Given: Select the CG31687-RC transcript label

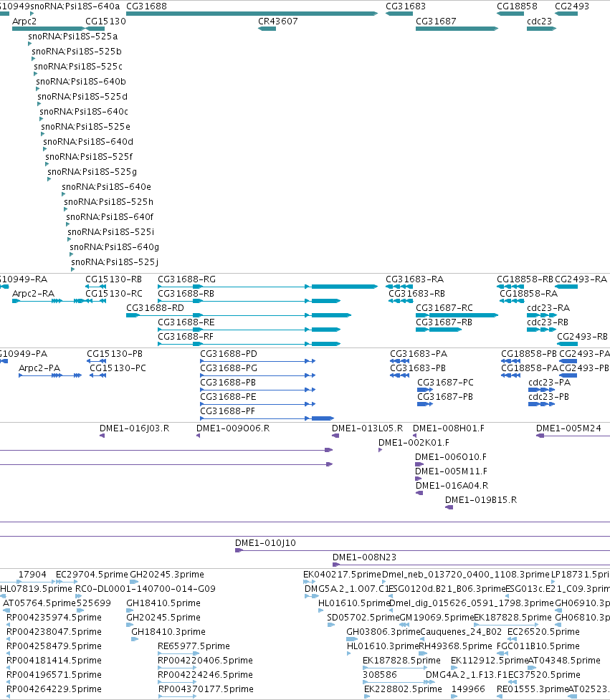Looking at the screenshot, I should coord(444,307).
